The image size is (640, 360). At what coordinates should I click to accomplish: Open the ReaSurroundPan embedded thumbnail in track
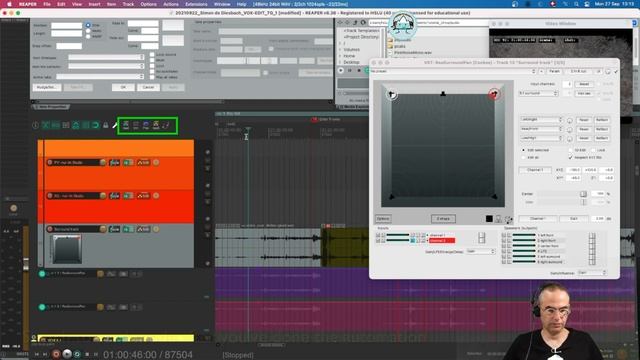pyautogui.click(x=67, y=249)
